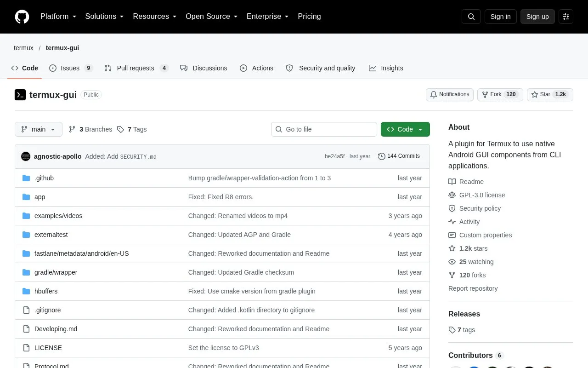588x368 pixels.
Task: Click the Readme book icon
Action: (x=452, y=182)
